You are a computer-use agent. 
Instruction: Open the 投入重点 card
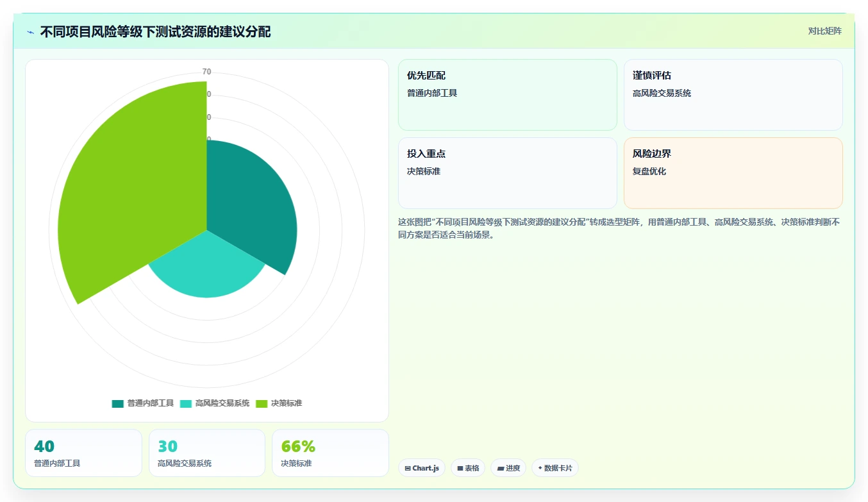click(507, 173)
